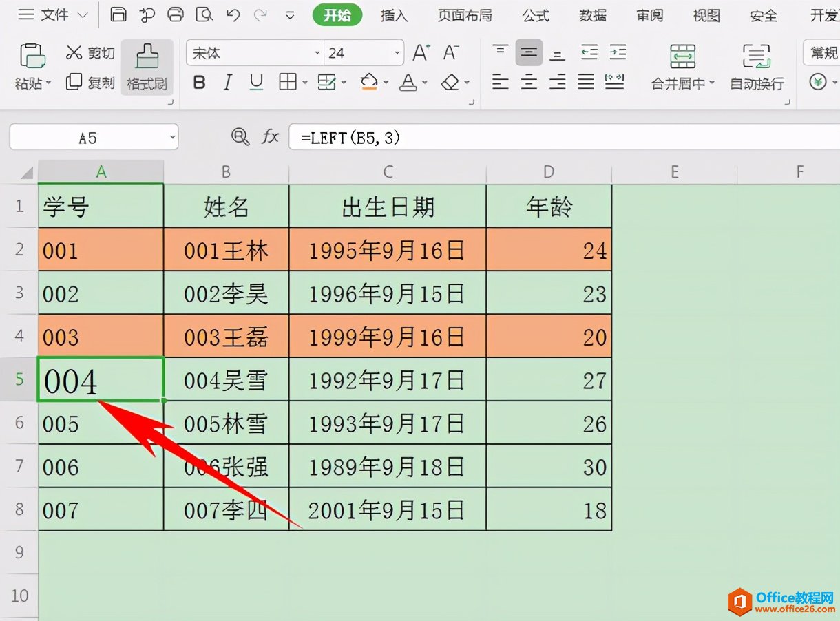Click the eraser clear icon

pos(450,83)
